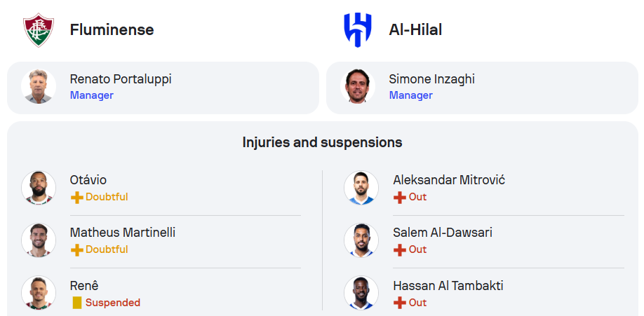The image size is (644, 316).
Task: Open Simone Inzaghi's manager photo
Action: 357,86
